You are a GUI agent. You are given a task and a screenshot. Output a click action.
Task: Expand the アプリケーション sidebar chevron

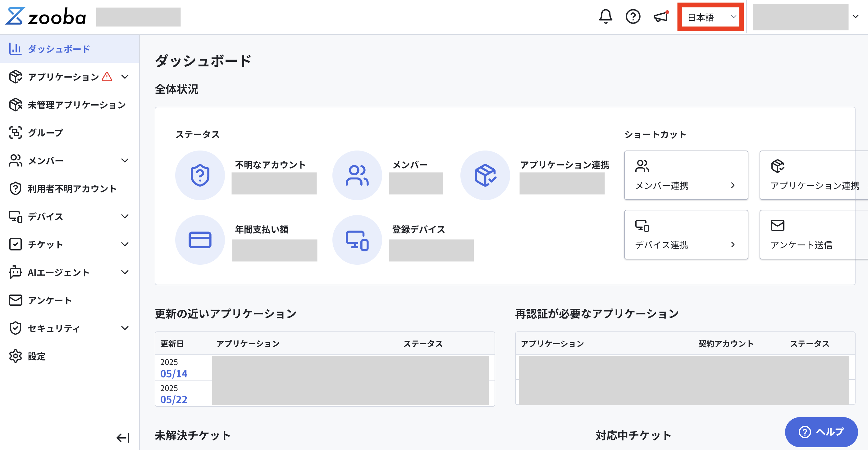pyautogui.click(x=125, y=77)
